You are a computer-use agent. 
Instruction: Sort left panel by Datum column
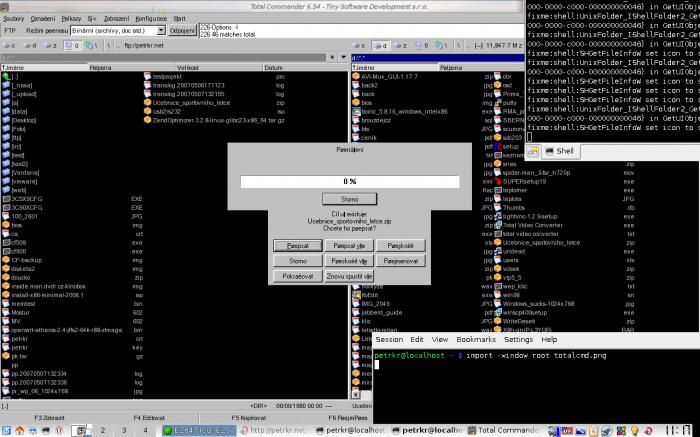[x=305, y=68]
